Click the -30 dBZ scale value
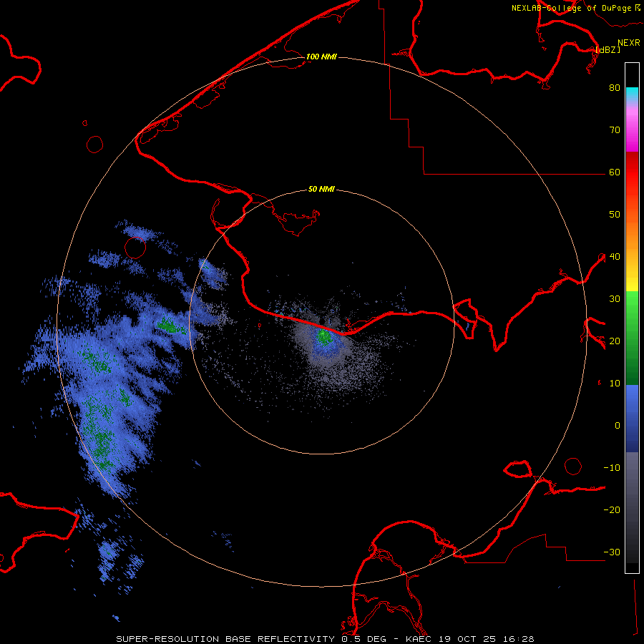 click(x=612, y=552)
